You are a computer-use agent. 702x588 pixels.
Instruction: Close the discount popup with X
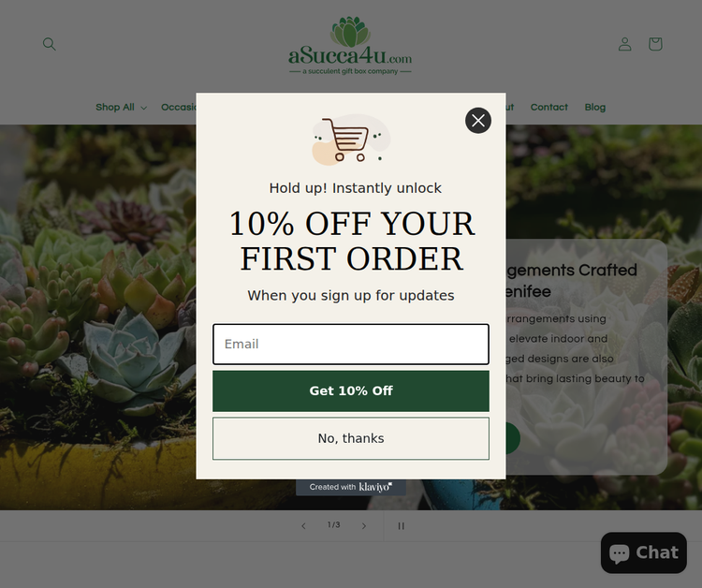[478, 121]
